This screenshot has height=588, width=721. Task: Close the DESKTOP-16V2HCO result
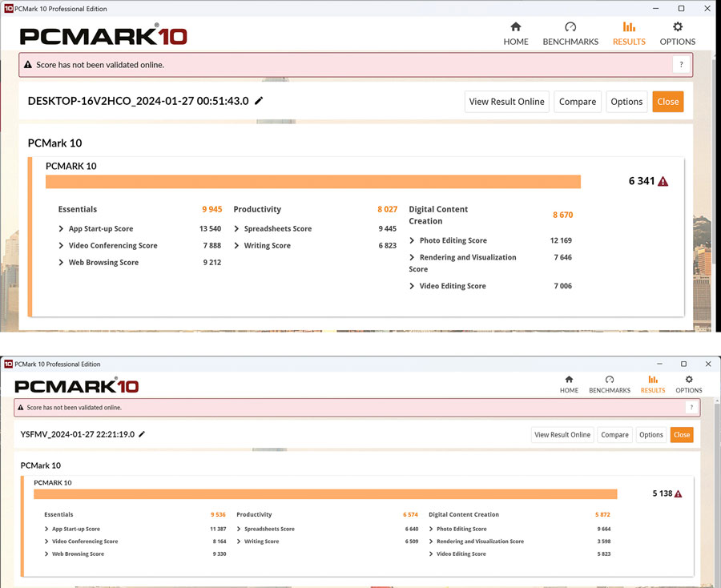pos(667,102)
